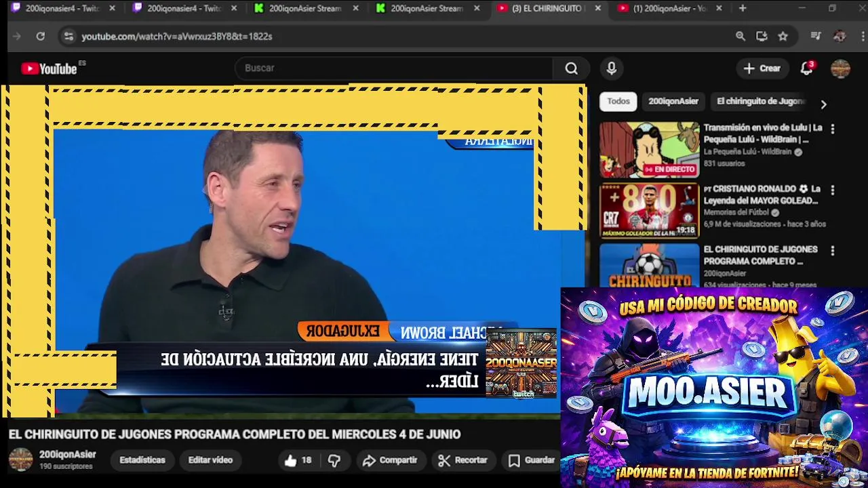Select the 200iqonAsier filter chip
The height and width of the screenshot is (488, 868).
click(x=673, y=102)
